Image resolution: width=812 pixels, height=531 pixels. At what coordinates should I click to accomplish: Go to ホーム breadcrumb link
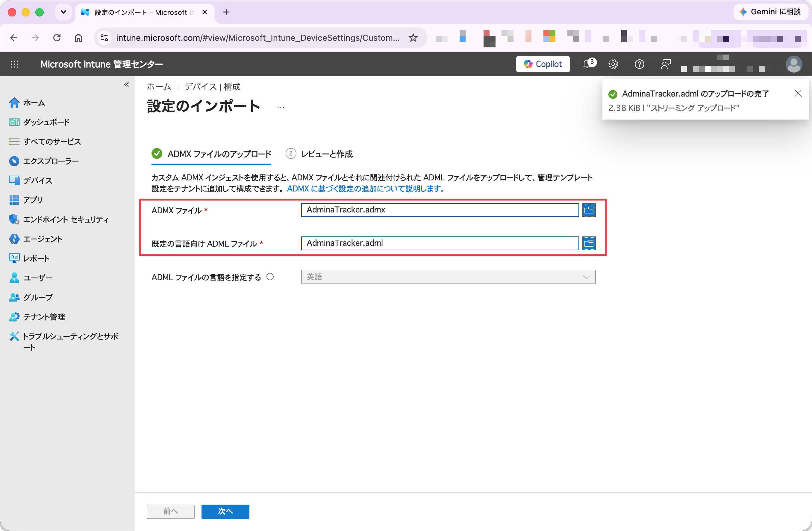tap(159, 87)
